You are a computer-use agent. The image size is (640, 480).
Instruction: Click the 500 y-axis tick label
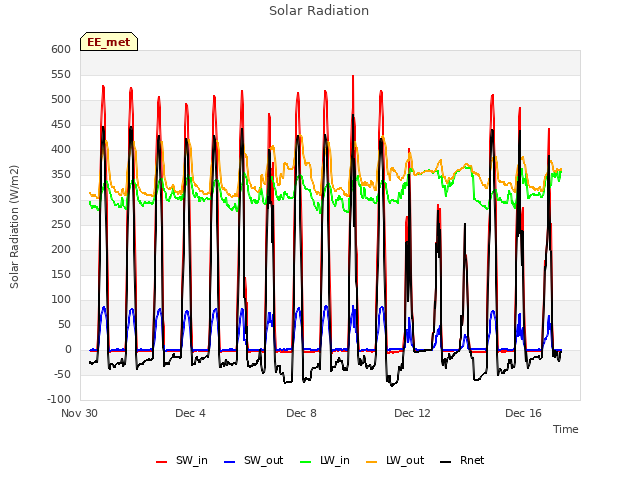[x=61, y=100]
